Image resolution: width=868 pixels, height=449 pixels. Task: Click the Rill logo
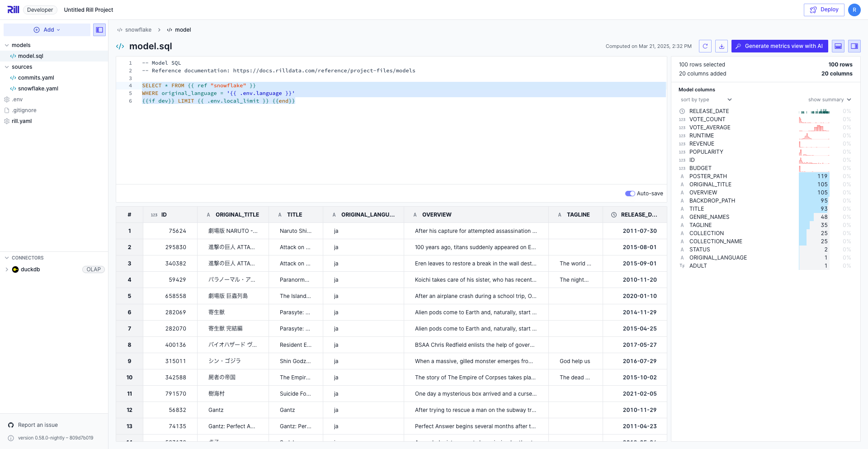13,9
